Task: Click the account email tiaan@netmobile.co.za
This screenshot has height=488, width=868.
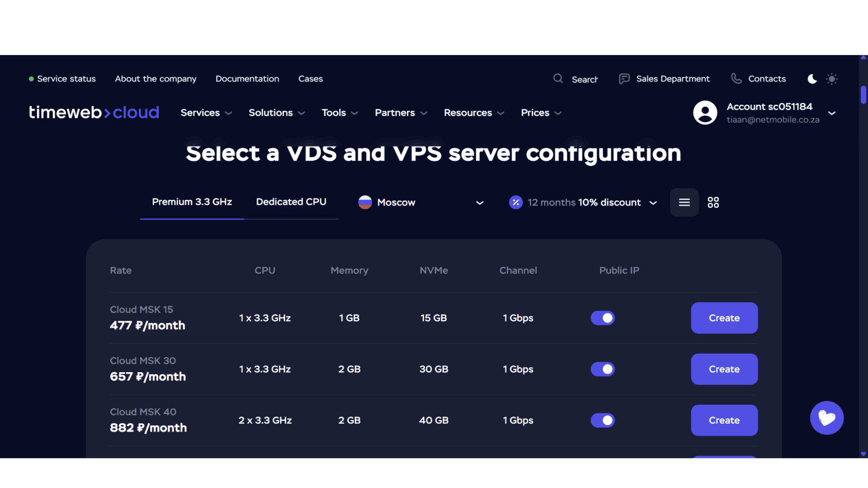Action: click(x=773, y=120)
